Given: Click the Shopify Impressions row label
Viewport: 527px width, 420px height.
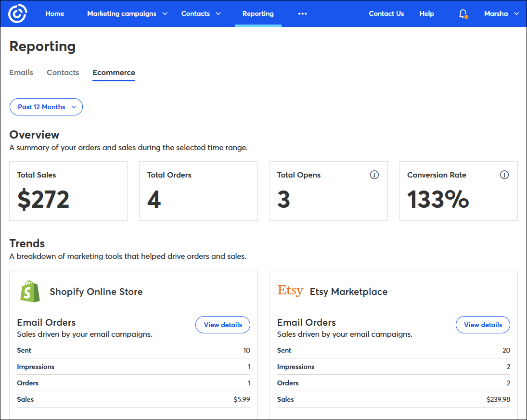Looking at the screenshot, I should pyautogui.click(x=36, y=367).
